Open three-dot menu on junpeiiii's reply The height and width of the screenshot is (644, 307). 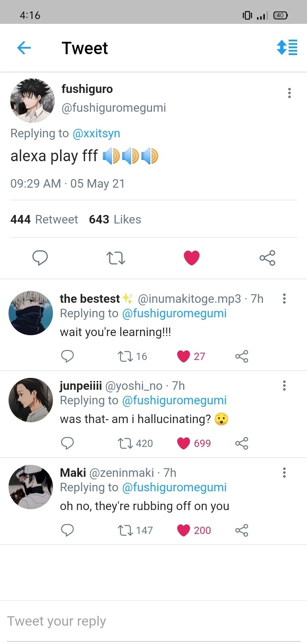pyautogui.click(x=284, y=386)
